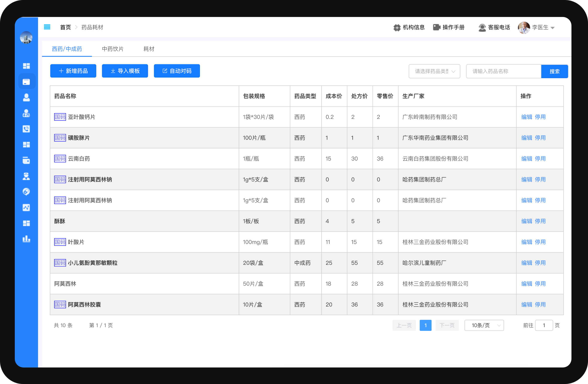Expand the 请选择药品类型 dropdown
This screenshot has width=588, height=384.
(434, 71)
